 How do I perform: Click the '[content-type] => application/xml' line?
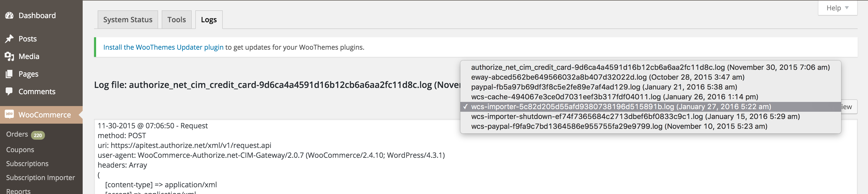[161, 185]
